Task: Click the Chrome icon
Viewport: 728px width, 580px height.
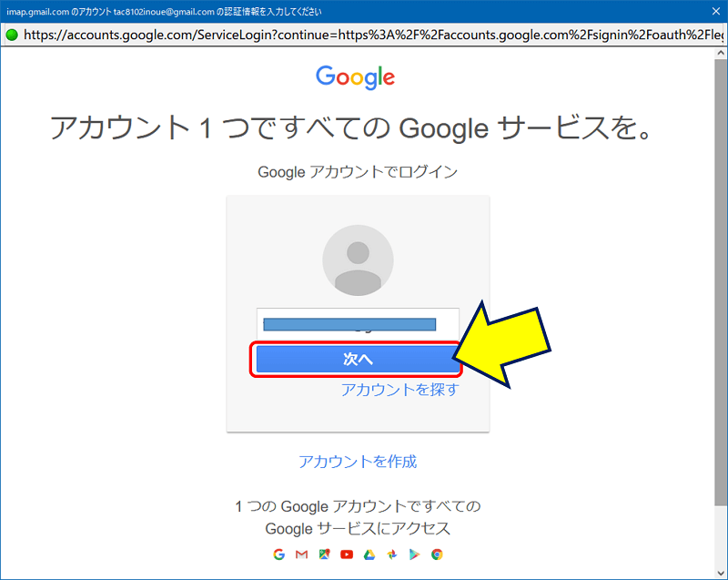Action: tap(437, 554)
